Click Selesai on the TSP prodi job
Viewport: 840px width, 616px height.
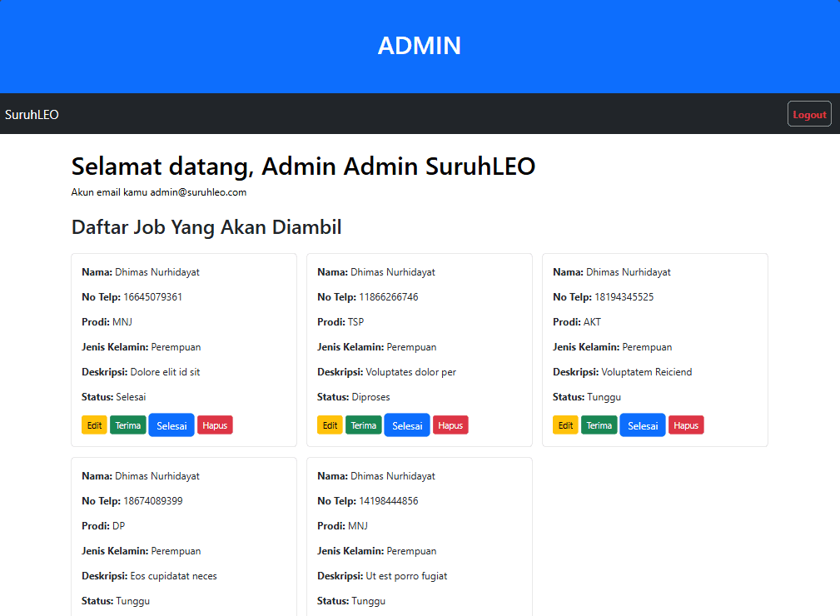[407, 425]
